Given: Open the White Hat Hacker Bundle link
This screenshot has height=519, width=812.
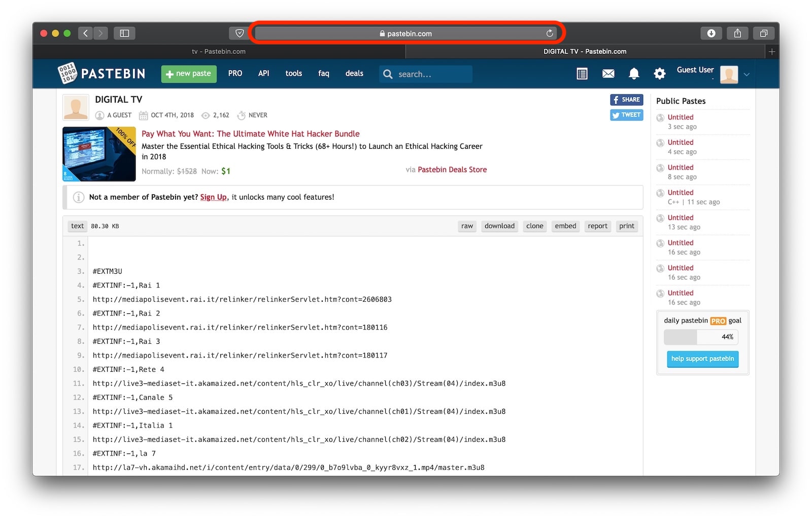Looking at the screenshot, I should [251, 134].
